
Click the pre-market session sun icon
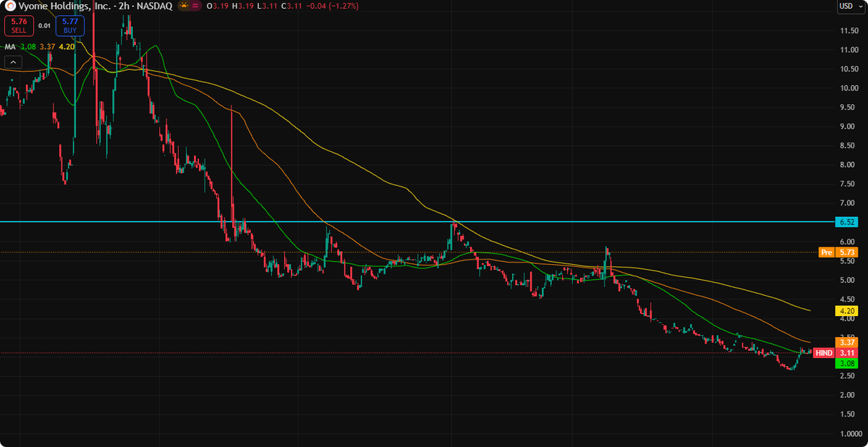point(184,6)
